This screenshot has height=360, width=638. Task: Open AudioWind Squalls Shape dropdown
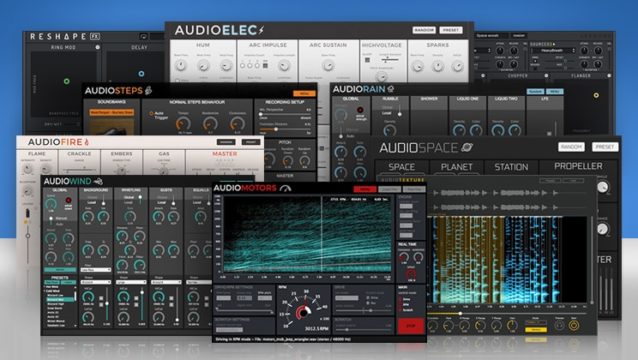point(199,282)
